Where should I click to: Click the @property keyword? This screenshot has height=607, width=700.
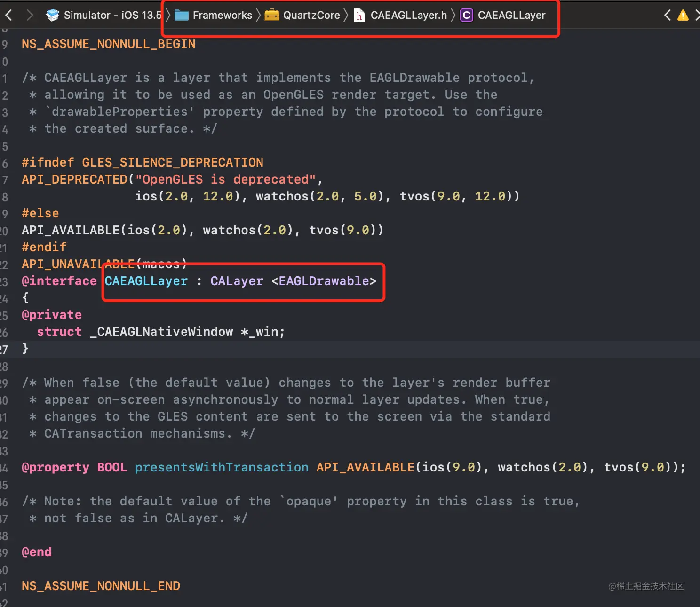[x=56, y=467]
